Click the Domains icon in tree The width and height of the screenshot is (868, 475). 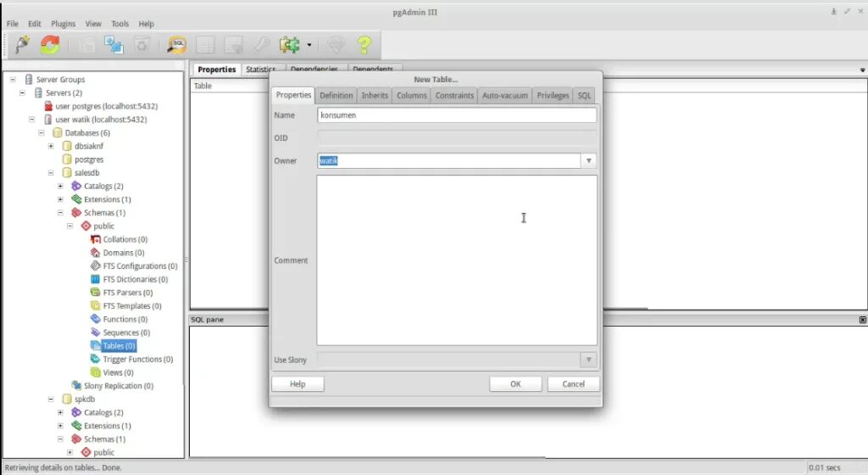tap(95, 253)
